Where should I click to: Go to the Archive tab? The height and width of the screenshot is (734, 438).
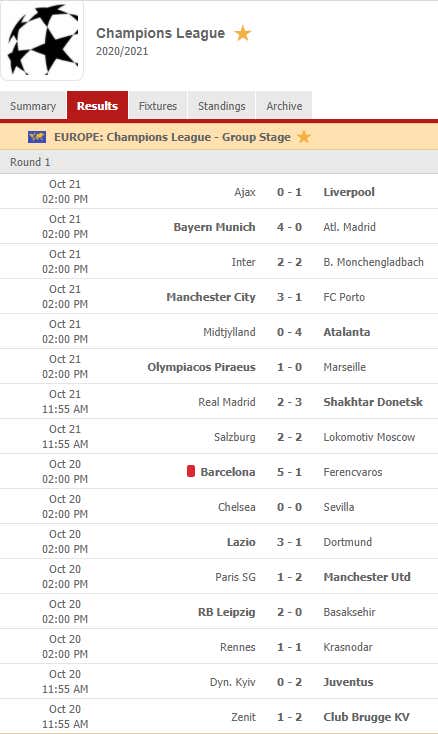[284, 106]
